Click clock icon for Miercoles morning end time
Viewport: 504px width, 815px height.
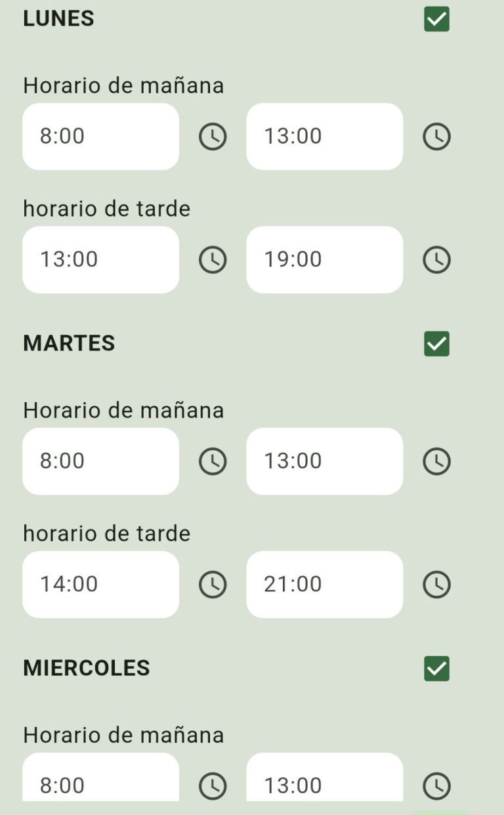(436, 785)
